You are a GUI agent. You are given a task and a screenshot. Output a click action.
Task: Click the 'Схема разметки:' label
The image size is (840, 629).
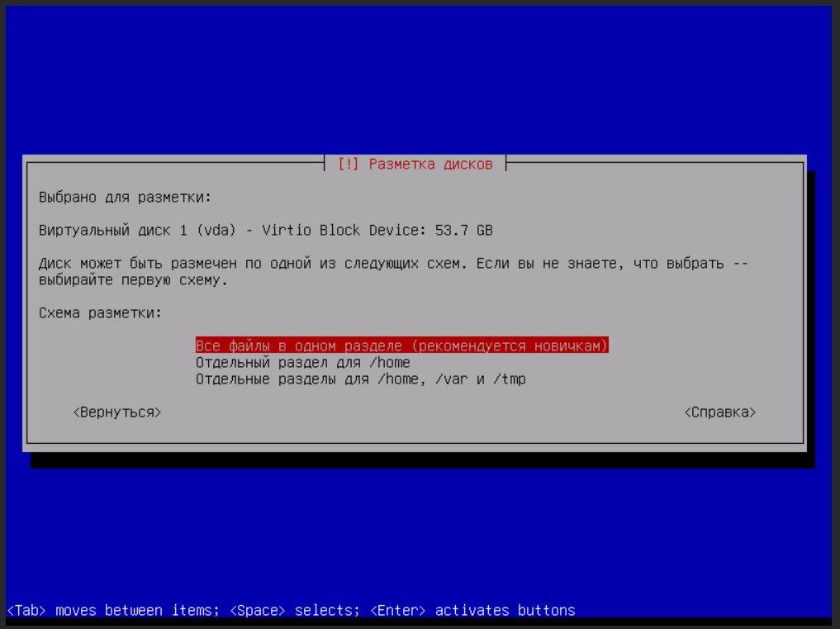(x=100, y=312)
